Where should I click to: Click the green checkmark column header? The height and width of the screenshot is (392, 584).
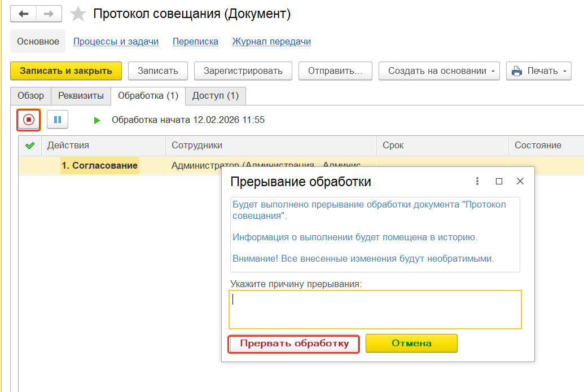[30, 146]
